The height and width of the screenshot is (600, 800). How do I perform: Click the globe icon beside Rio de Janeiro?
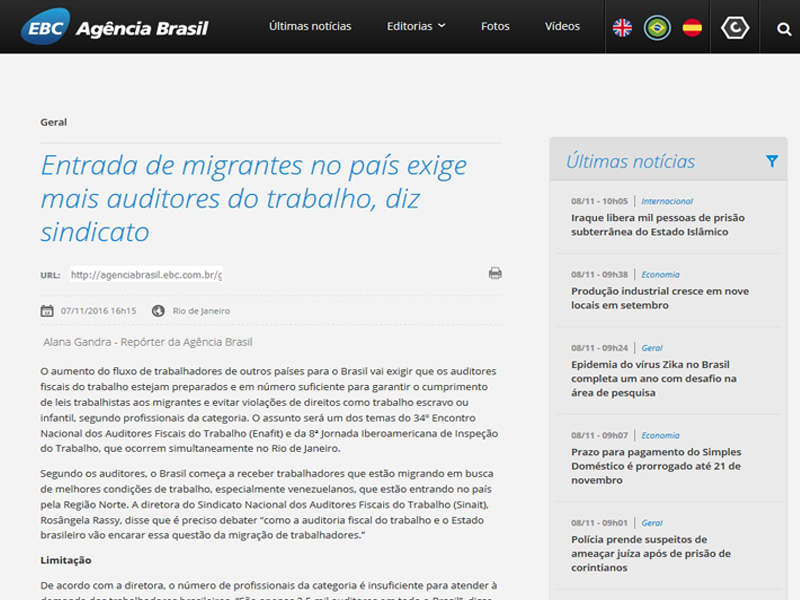pos(158,311)
